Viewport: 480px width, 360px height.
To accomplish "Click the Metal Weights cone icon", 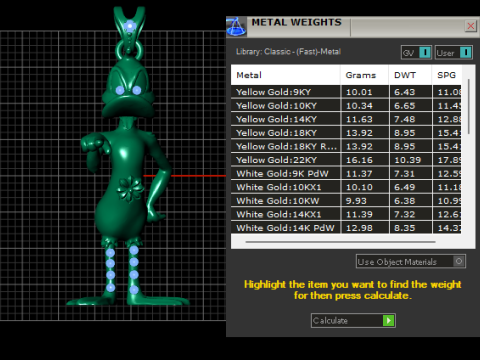I will [236, 27].
